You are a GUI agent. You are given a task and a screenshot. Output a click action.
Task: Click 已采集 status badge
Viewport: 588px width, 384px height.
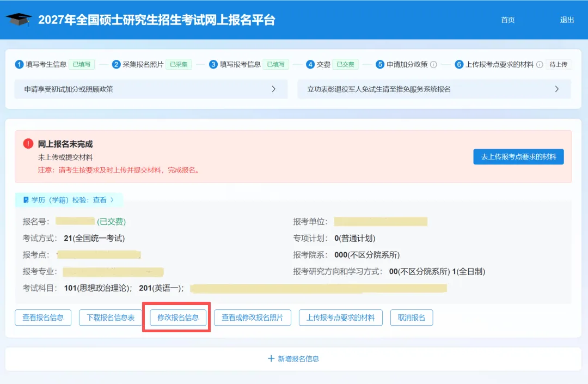tap(179, 64)
